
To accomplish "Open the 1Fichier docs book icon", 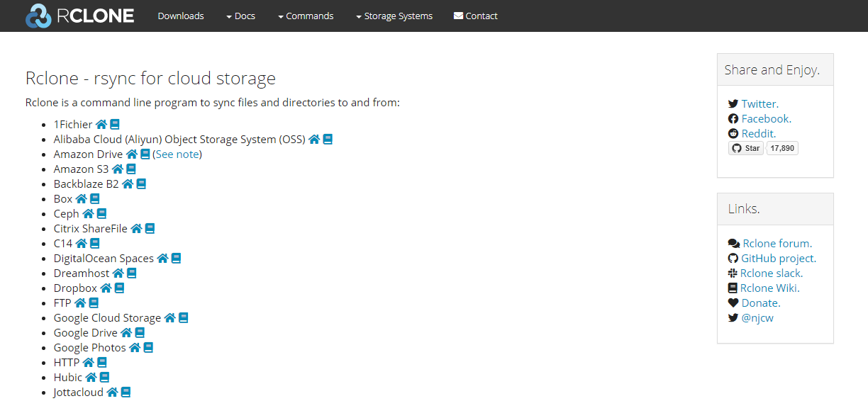I will [115, 125].
